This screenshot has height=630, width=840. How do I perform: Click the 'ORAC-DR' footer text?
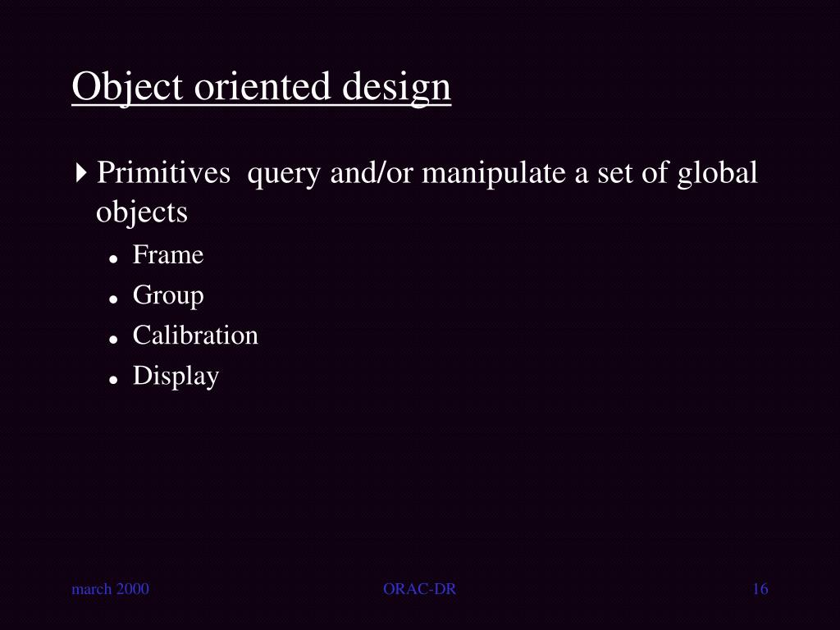tap(419, 589)
